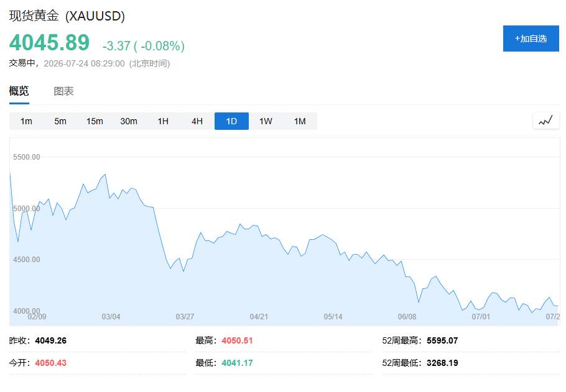The width and height of the screenshot is (566, 392).
Task: Click the line chart type icon
Action: tap(546, 121)
